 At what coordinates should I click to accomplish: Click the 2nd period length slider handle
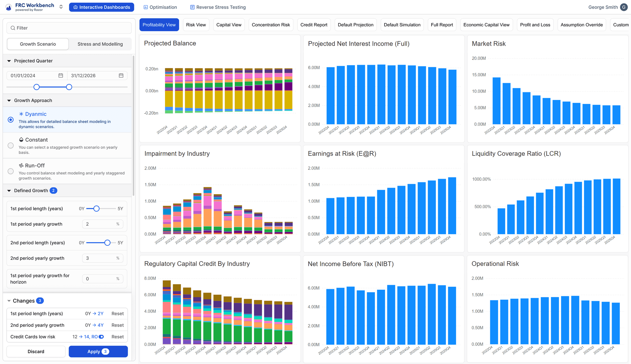[107, 243]
